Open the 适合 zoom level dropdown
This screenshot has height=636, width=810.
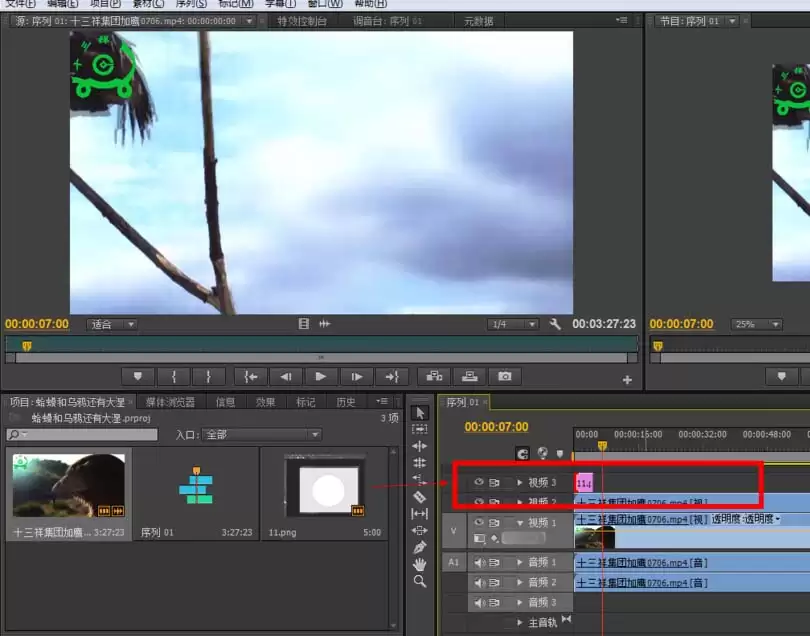tap(113, 324)
